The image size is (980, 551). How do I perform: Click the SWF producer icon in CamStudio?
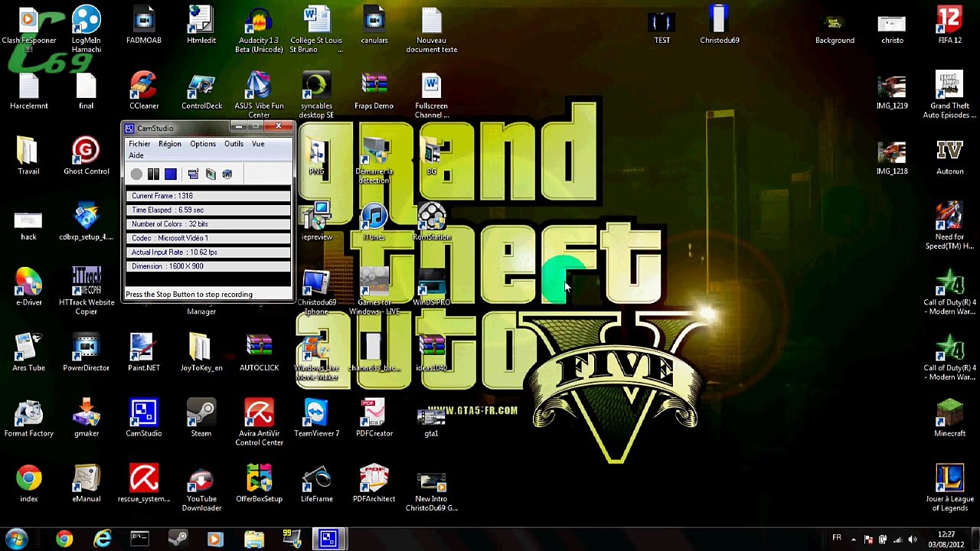point(227,174)
